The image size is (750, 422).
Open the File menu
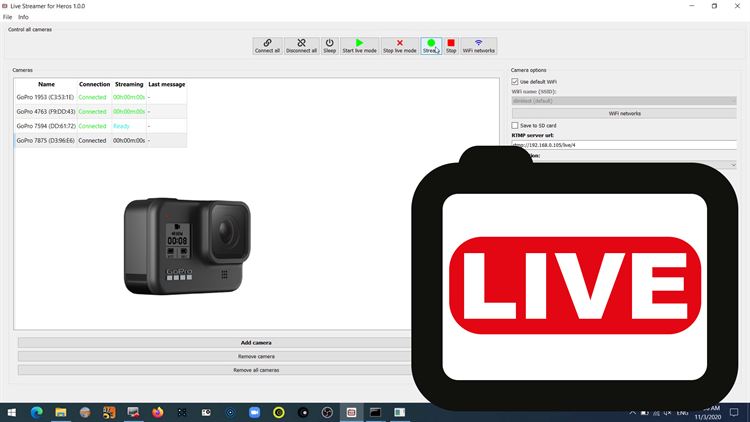pyautogui.click(x=8, y=17)
